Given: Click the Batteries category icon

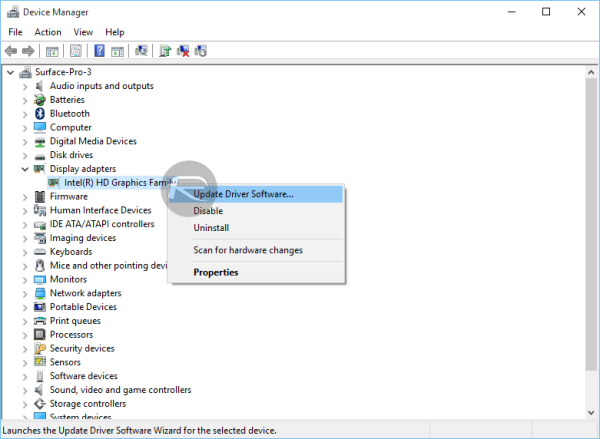Looking at the screenshot, I should [40, 100].
